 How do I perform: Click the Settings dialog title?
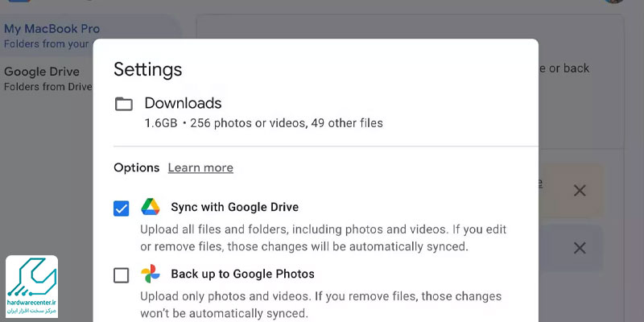click(148, 69)
